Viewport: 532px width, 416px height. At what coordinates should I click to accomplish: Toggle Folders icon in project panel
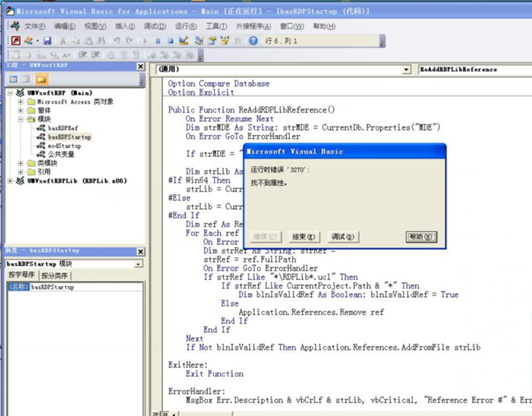41,79
